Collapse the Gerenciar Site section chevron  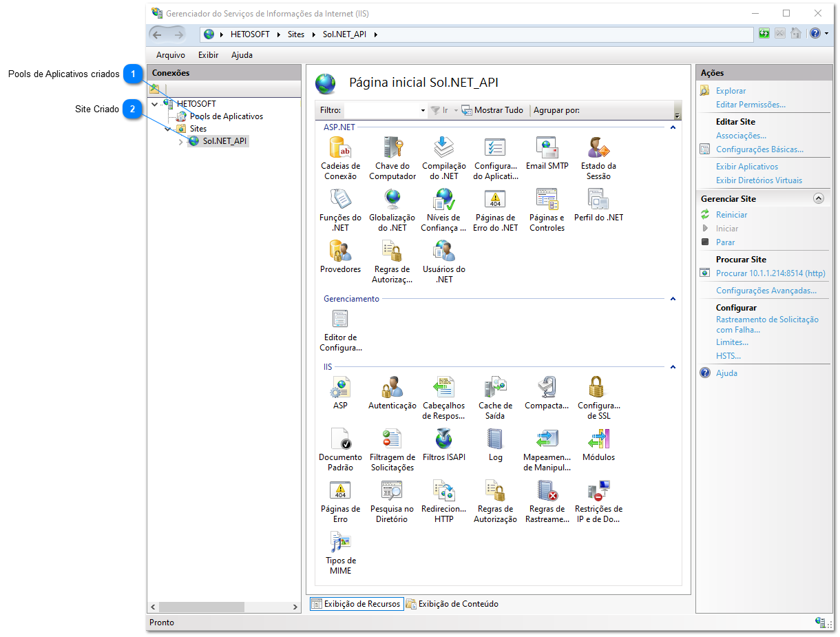pos(819,198)
